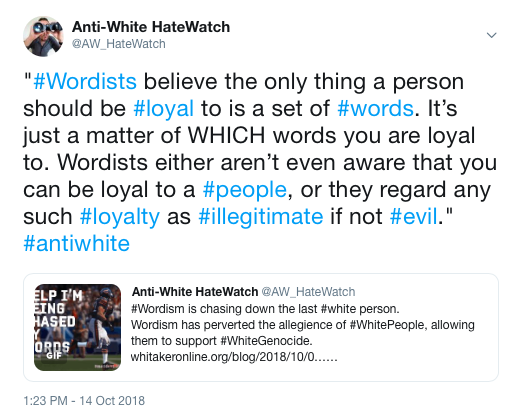The width and height of the screenshot is (523, 415).
Task: Play the quoted tweet's football GIF thumbnail
Action: [77, 327]
